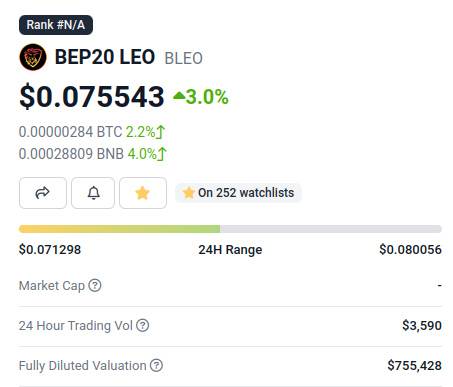Click the 24H range progress bar
The width and height of the screenshot is (453, 387).
tap(230, 229)
